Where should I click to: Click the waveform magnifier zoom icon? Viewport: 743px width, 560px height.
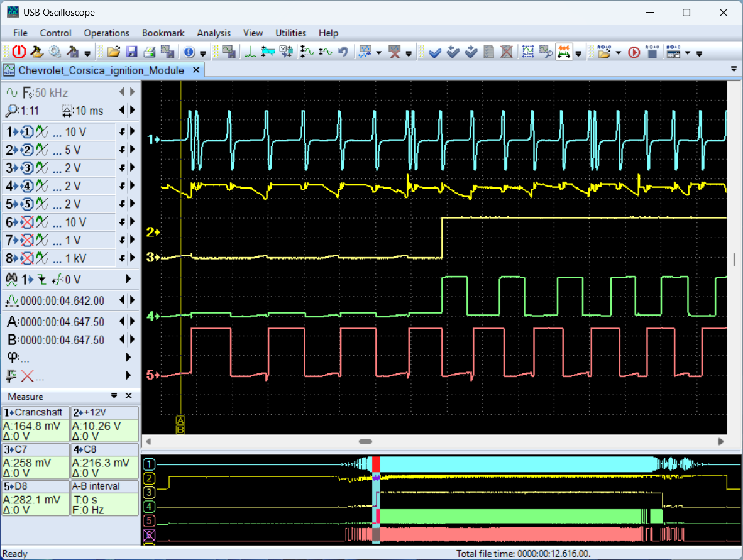(546, 52)
